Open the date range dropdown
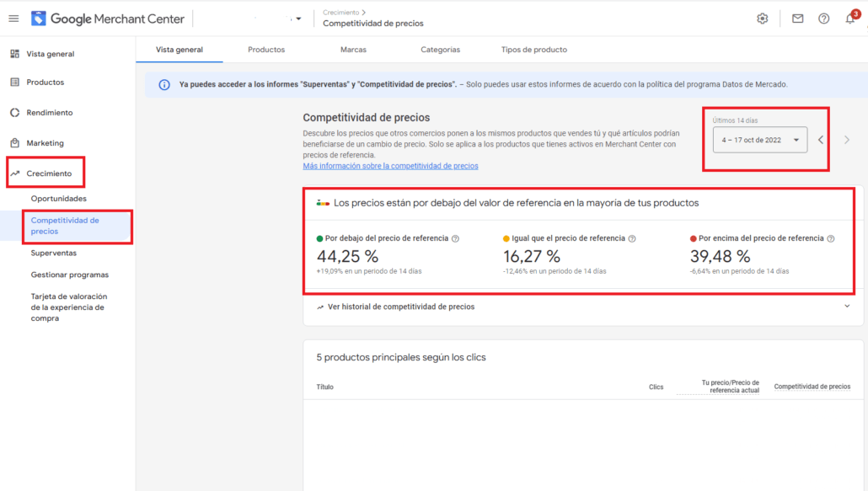The image size is (868, 491). 759,140
